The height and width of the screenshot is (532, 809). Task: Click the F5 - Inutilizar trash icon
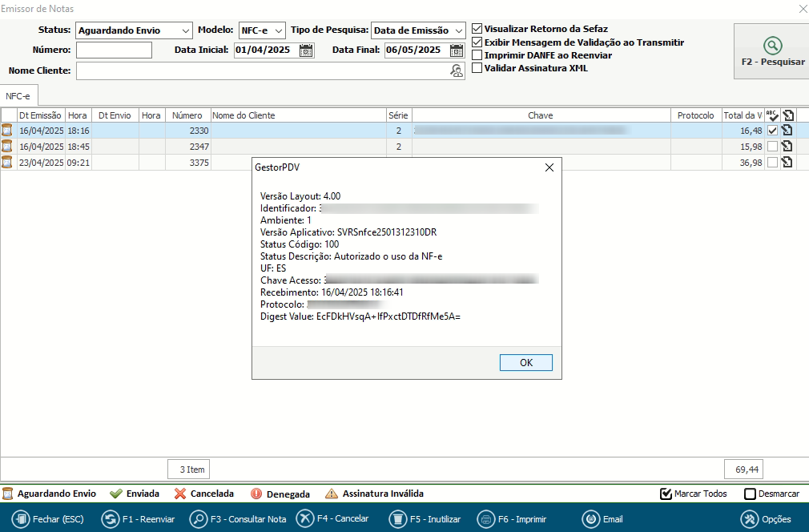(396, 519)
